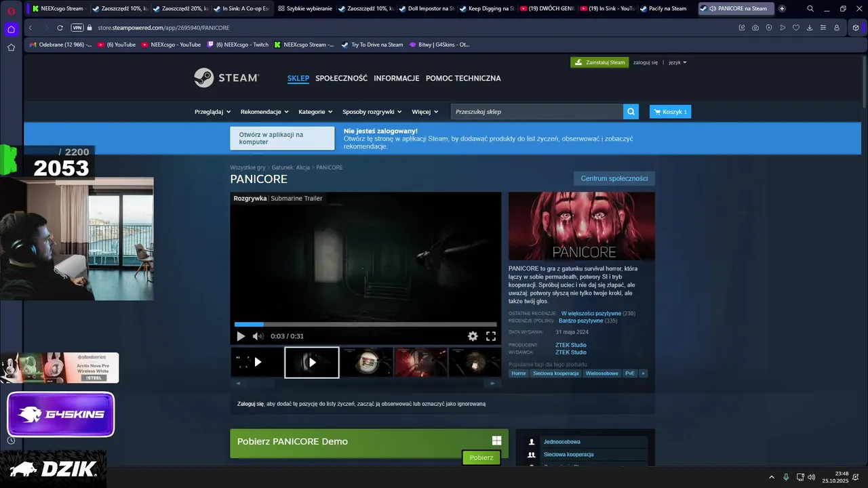Switch to the Pacify na Steam tab
Screen dimensions: 868x488
point(667,9)
